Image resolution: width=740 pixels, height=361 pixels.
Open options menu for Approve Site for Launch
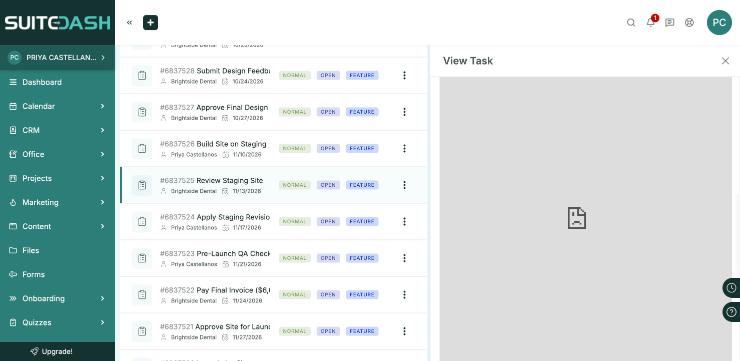coord(404,331)
